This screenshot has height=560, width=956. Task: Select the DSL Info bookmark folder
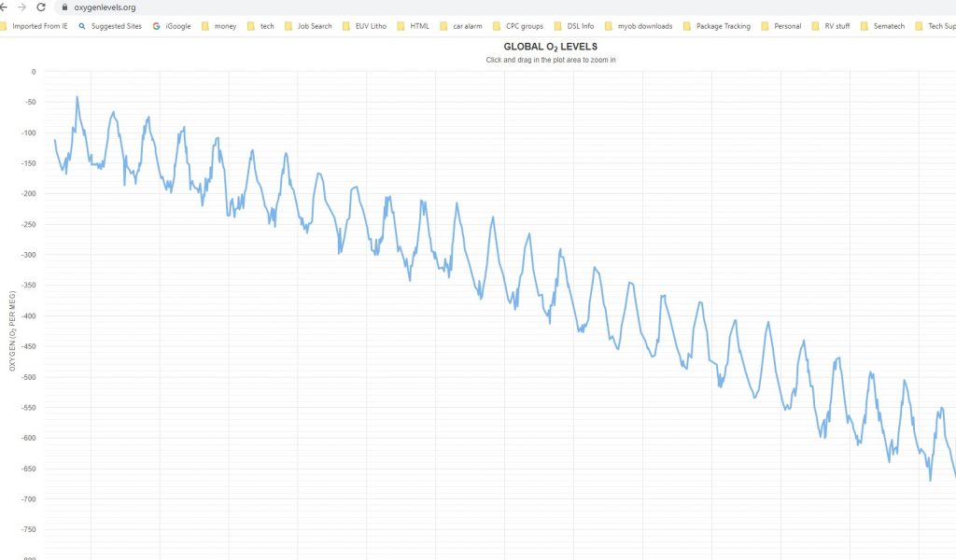coord(574,26)
